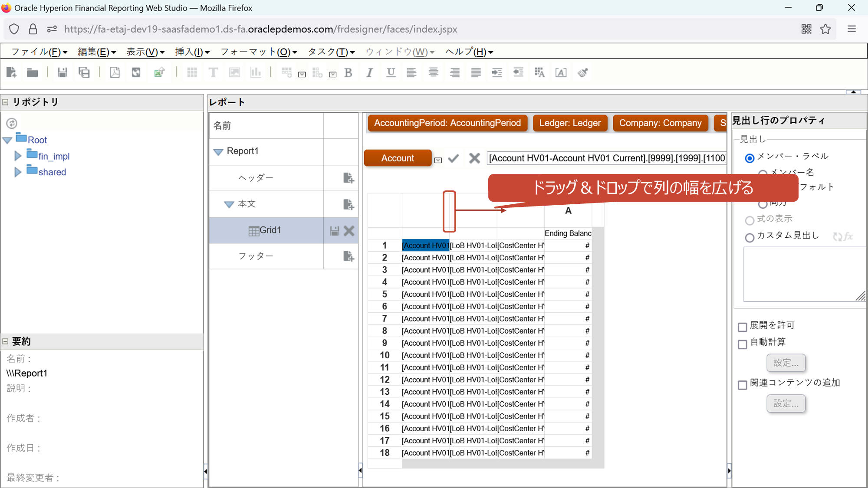The height and width of the screenshot is (488, 868).
Task: Click the Italic formatting icon
Action: point(369,73)
